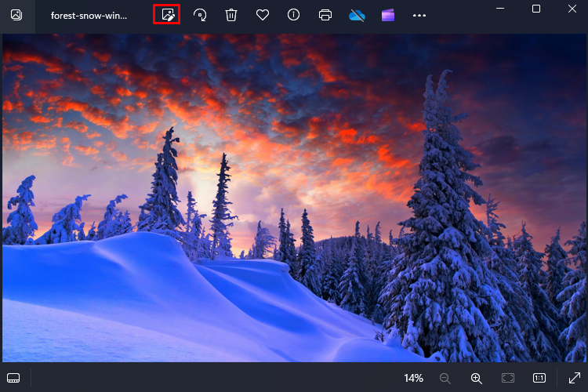
Task: Zoom in with the plus magnifier
Action: point(476,378)
